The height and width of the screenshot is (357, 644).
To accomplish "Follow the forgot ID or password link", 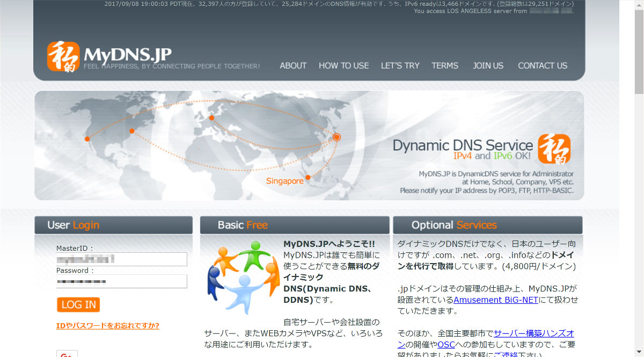I will click(x=108, y=326).
